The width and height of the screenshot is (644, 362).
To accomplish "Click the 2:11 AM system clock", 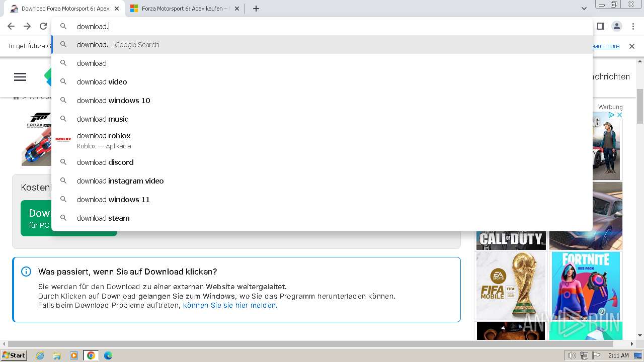I will coord(618,355).
